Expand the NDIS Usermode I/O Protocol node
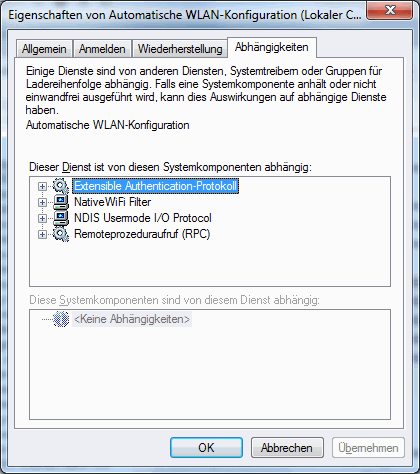Viewport: 420px width, 474px height. [42, 218]
